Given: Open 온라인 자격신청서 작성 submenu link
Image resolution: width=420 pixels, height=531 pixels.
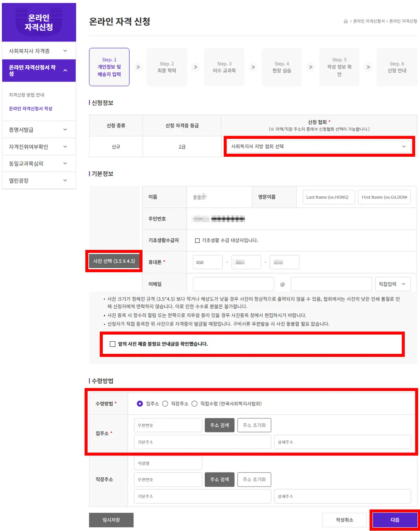Looking at the screenshot, I should (31, 108).
